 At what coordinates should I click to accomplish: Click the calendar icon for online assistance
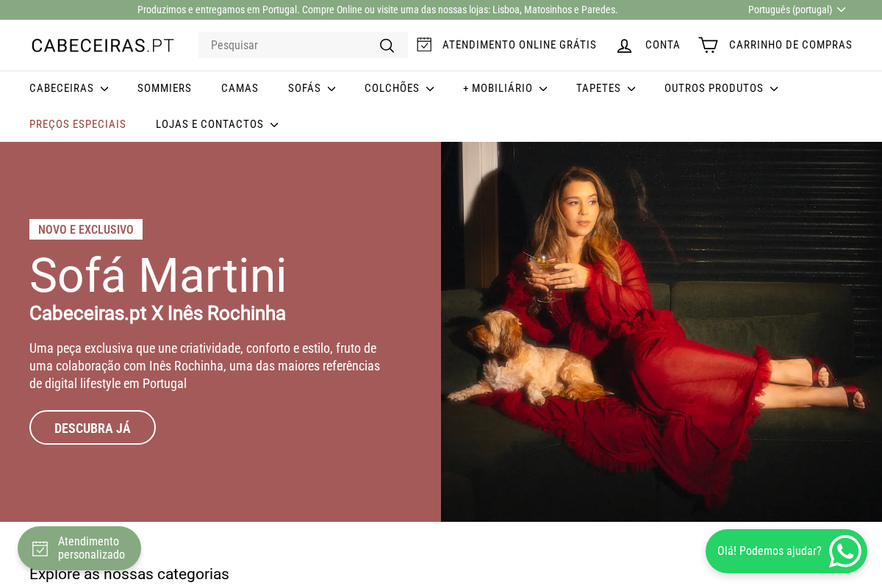pos(424,45)
